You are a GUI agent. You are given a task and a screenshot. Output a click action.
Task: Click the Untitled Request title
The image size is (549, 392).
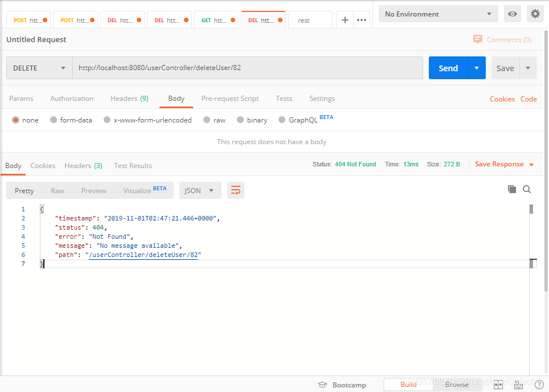(x=36, y=39)
